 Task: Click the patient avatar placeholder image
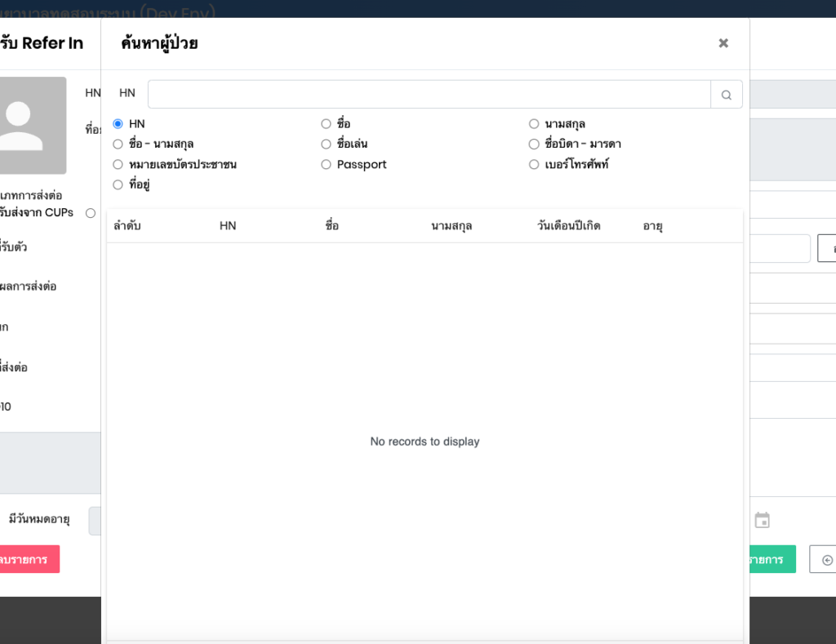click(33, 125)
